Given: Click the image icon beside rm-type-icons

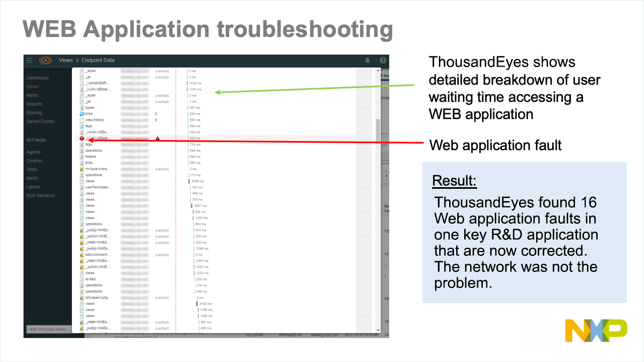Looking at the screenshot, I should tap(82, 169).
